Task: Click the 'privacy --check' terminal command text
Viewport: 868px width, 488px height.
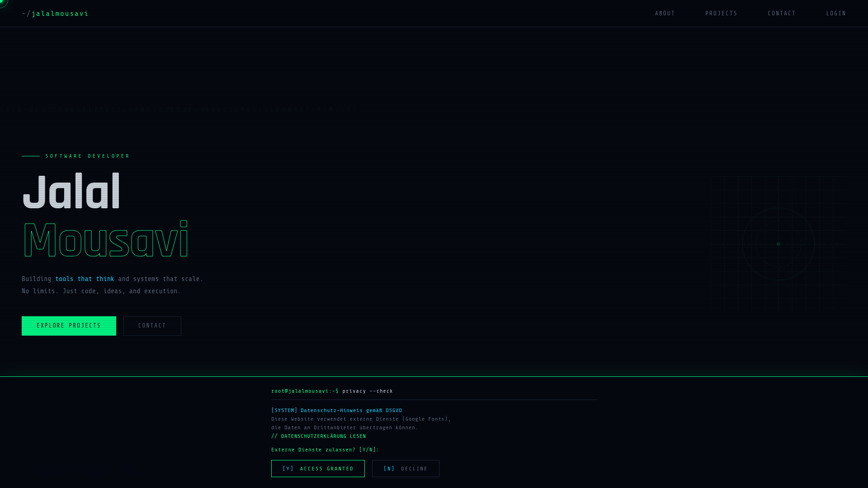Action: tap(368, 391)
